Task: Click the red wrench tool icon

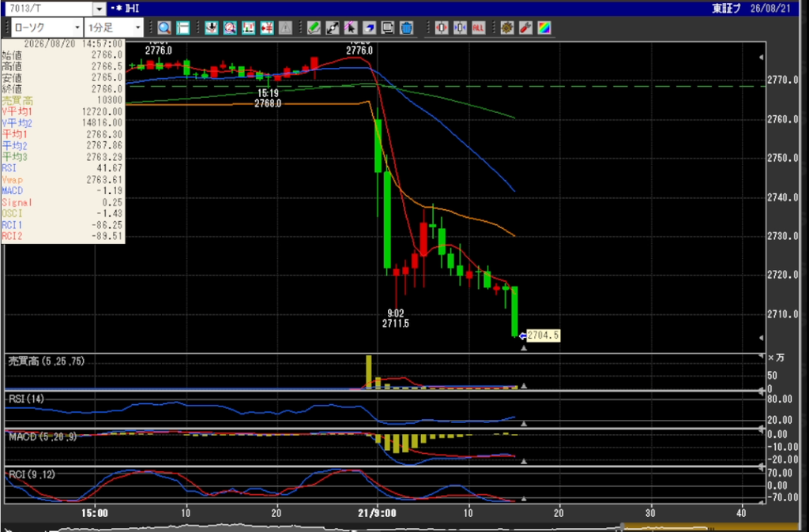Action: click(525, 28)
